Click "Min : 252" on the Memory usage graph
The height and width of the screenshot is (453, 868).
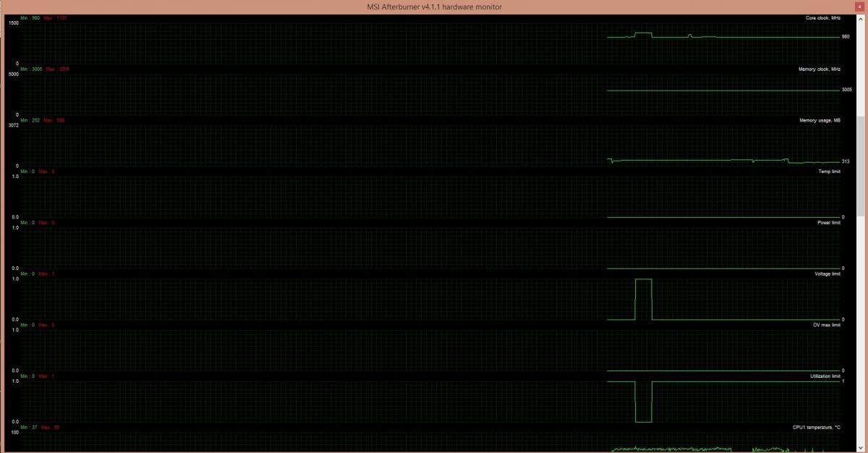[30, 120]
